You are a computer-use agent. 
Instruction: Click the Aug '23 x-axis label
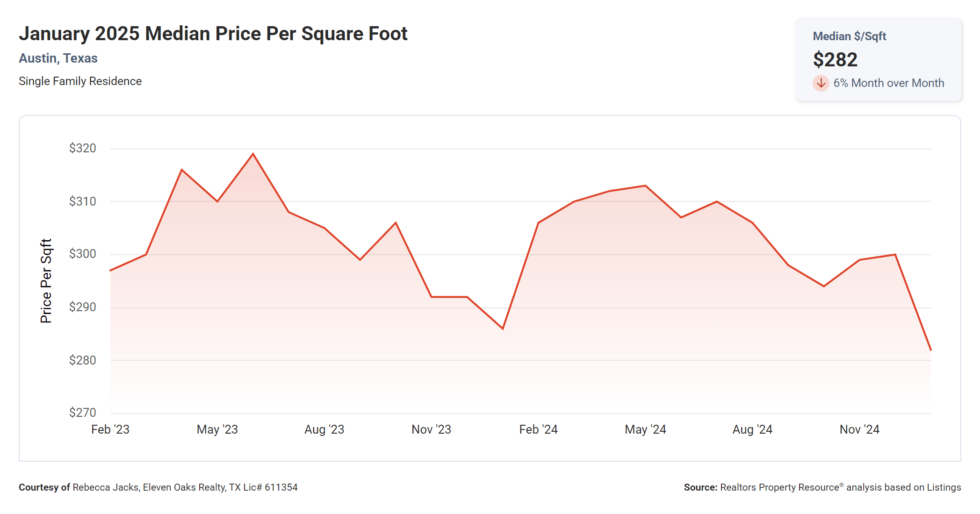pyautogui.click(x=324, y=429)
